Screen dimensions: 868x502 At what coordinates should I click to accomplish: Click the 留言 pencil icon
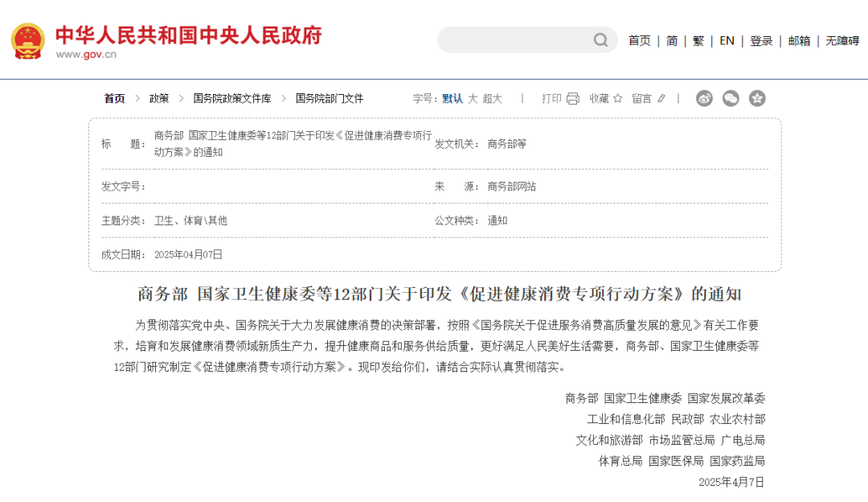click(661, 98)
